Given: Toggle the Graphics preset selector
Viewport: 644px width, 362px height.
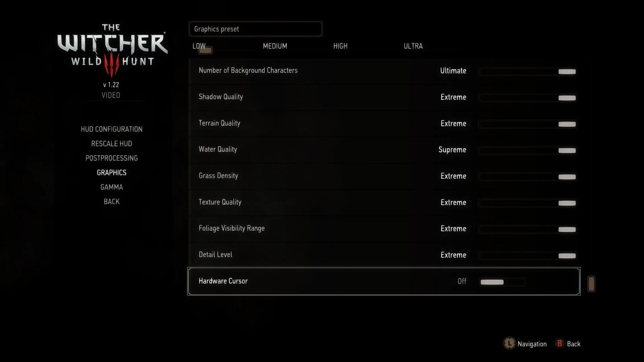Looking at the screenshot, I should (x=205, y=50).
